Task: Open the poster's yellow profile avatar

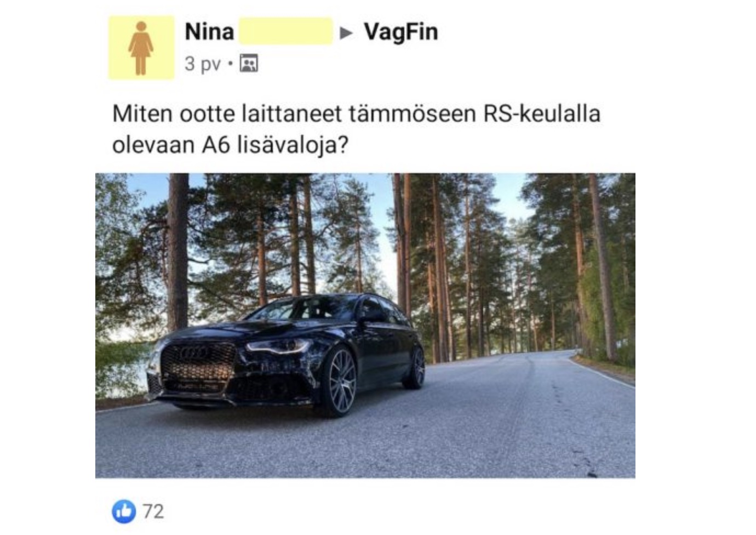Action: point(141,48)
